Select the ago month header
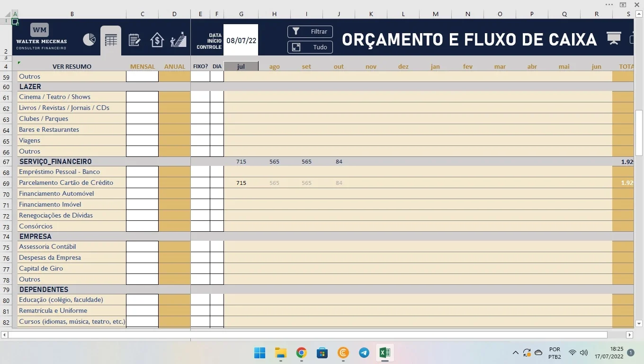 [275, 66]
